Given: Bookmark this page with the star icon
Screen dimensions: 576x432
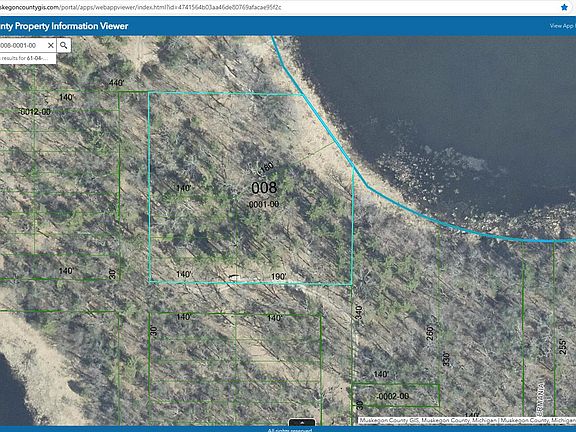Looking at the screenshot, I should 564,7.
